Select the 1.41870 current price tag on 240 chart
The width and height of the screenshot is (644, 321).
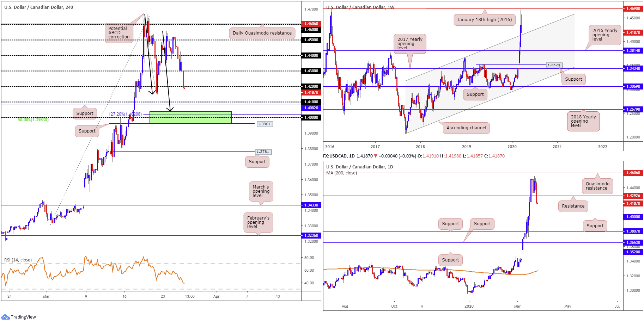click(311, 92)
